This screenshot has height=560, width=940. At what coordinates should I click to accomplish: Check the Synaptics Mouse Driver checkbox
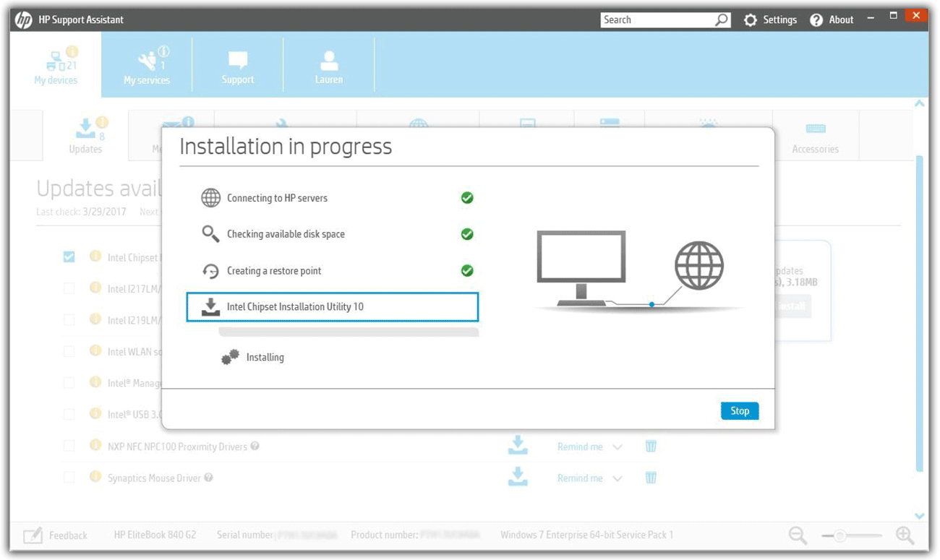[69, 477]
